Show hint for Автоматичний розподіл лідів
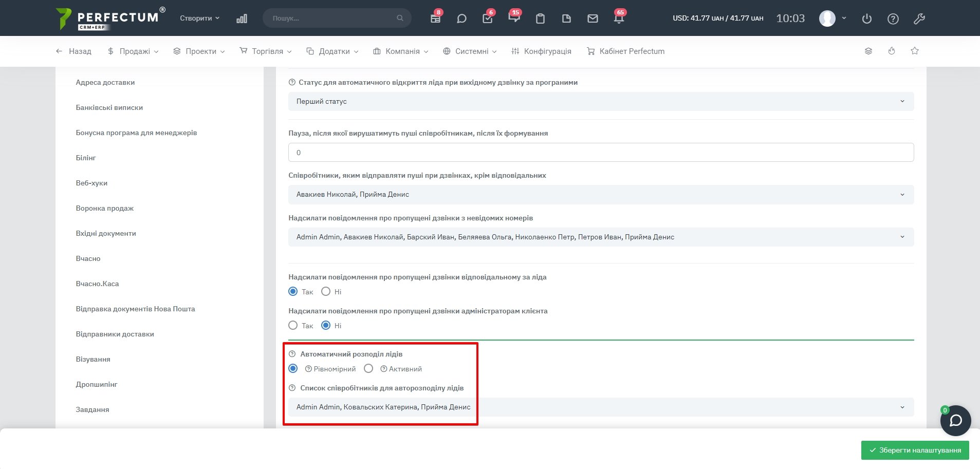The image size is (980, 469). coord(292,354)
